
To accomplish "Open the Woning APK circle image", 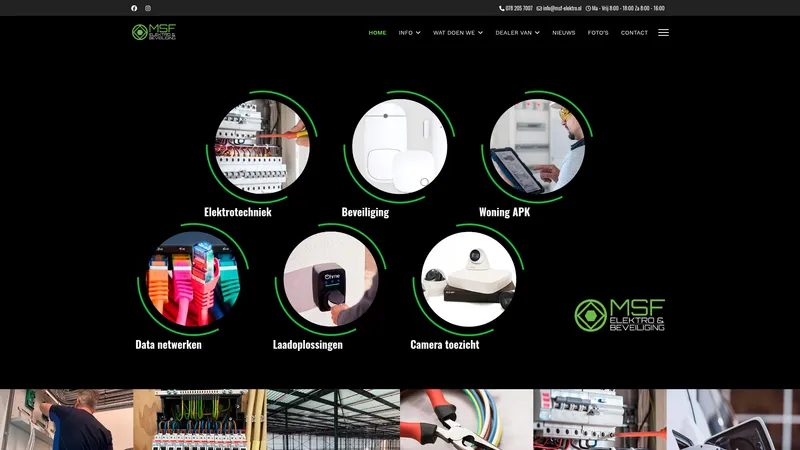I will 537,147.
